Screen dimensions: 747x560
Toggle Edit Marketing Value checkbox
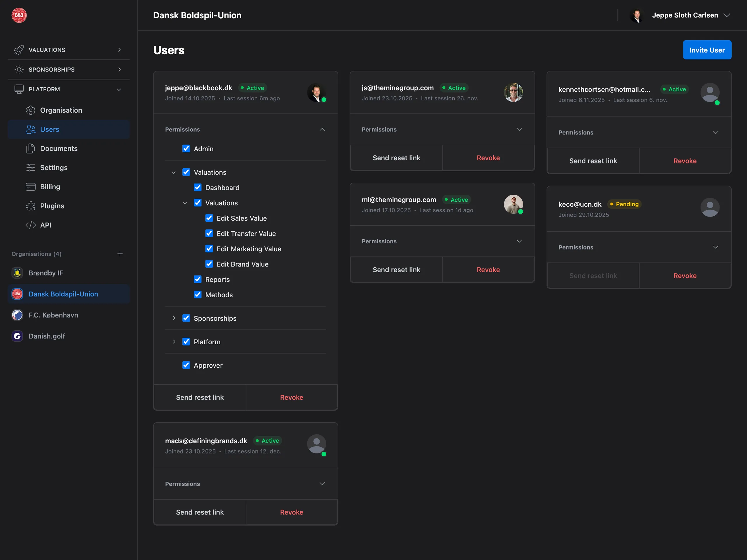point(209,249)
